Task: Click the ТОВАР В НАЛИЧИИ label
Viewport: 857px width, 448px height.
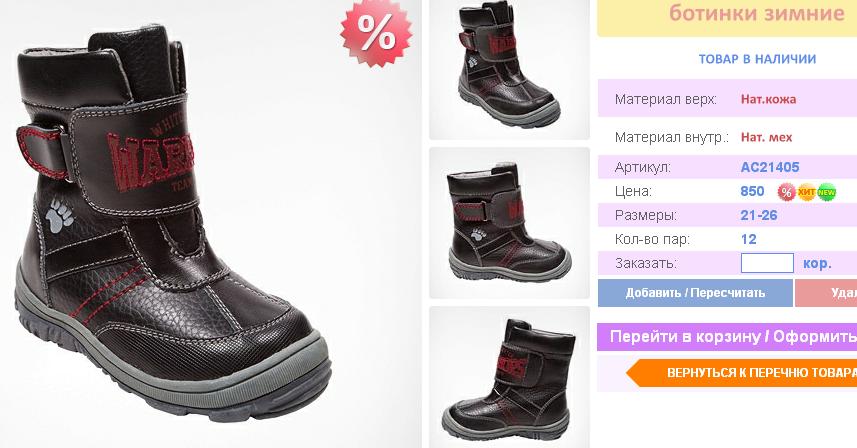Action: pyautogui.click(x=757, y=59)
